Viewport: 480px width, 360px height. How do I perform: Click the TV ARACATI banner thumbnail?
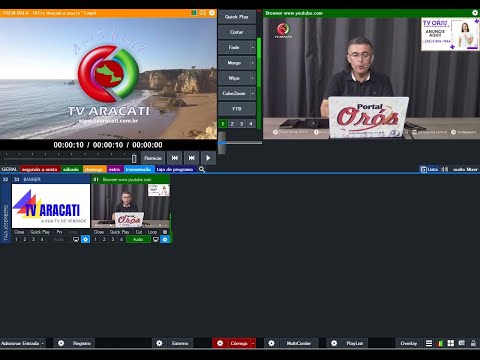pyautogui.click(x=51, y=206)
